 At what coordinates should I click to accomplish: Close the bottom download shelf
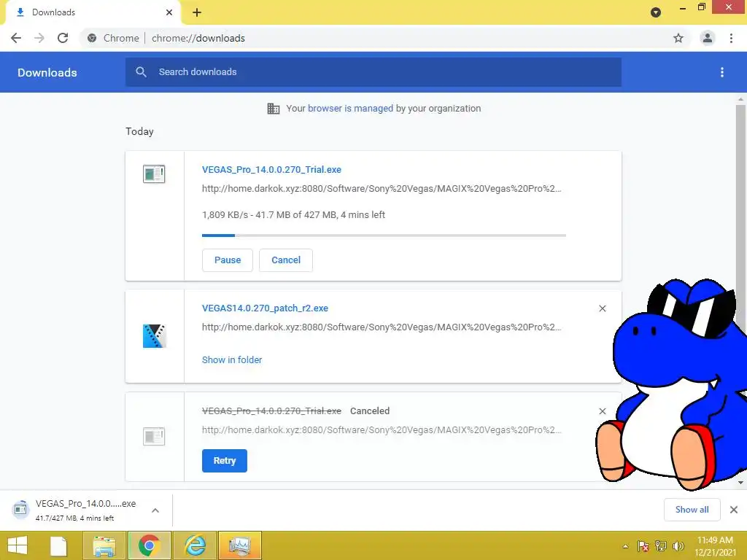click(x=734, y=510)
